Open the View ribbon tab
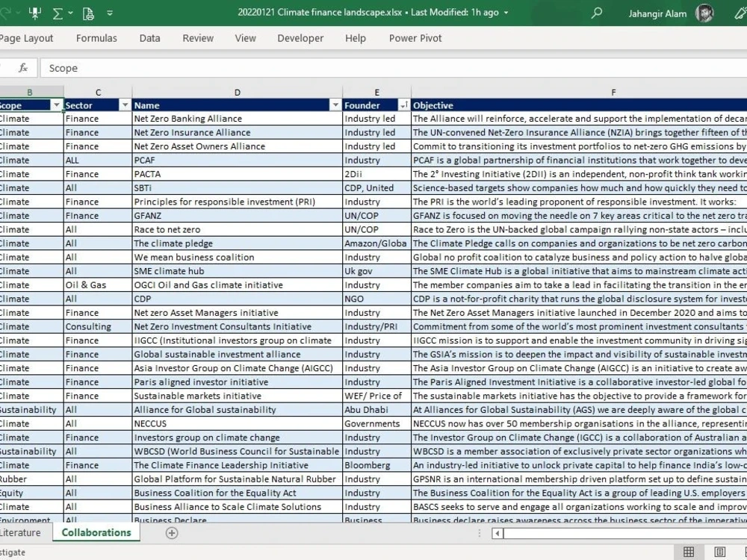The width and height of the screenshot is (747, 560). 245,38
